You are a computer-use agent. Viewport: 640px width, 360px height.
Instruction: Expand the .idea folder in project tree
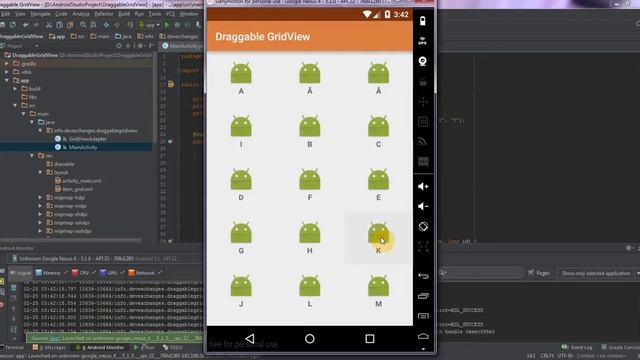click(7, 72)
